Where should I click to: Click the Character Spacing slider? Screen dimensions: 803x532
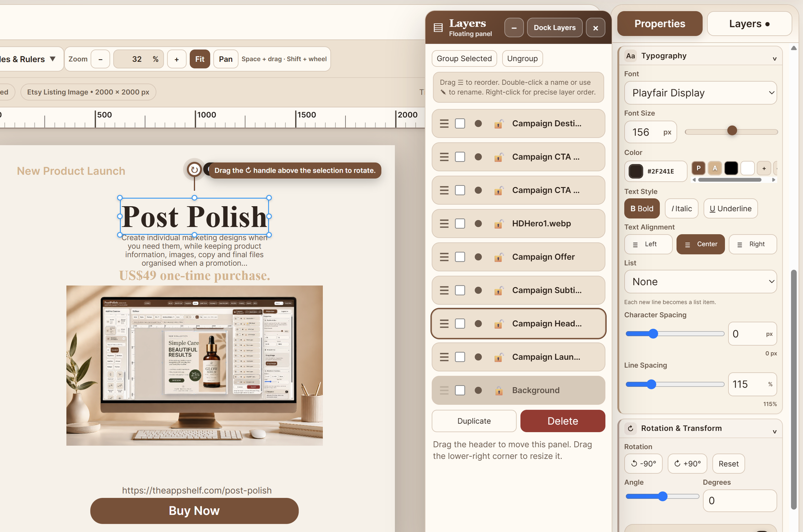pos(675,334)
